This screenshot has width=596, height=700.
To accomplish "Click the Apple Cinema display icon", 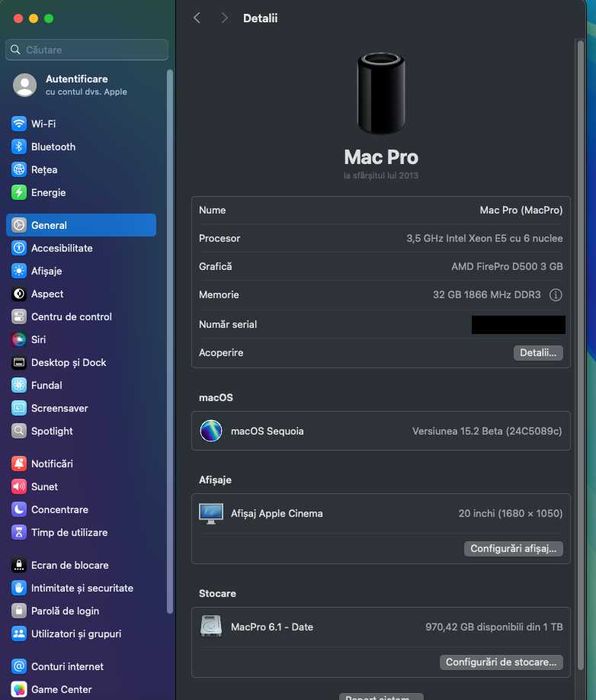I will pyautogui.click(x=211, y=513).
